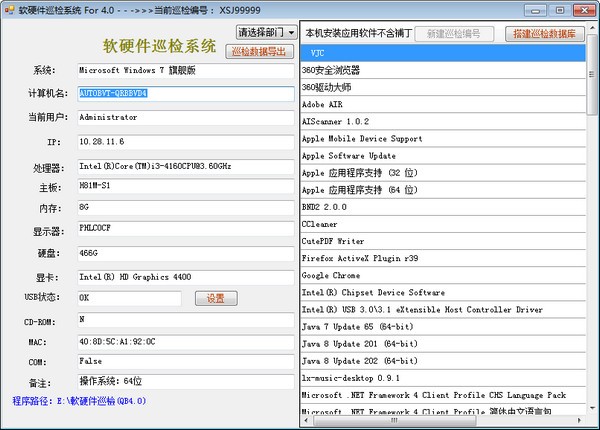Select Java 8 Update 202 (64-bit) row
This screenshot has width=600, height=430.
pyautogui.click(x=443, y=361)
